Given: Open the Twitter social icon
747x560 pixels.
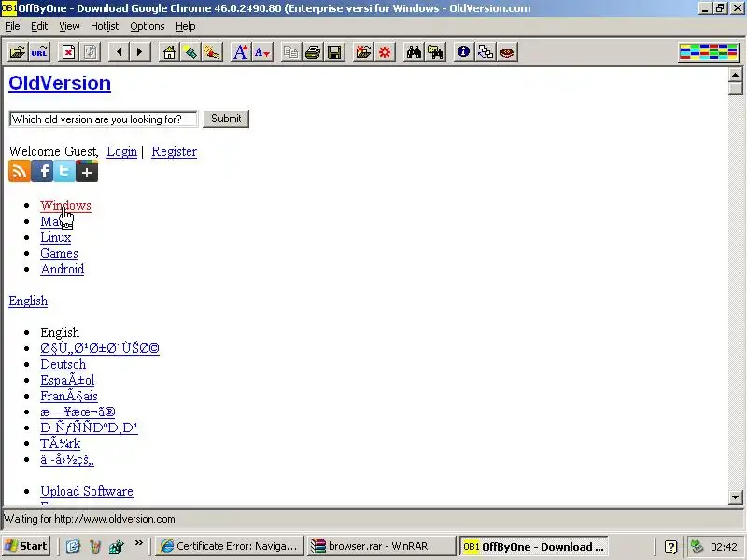Looking at the screenshot, I should [64, 172].
